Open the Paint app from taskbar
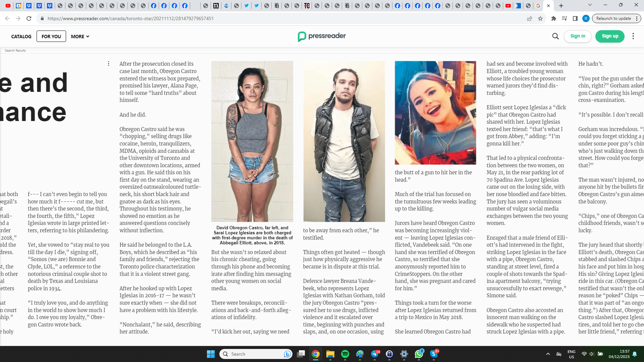This screenshot has height=362, width=644. point(360,354)
